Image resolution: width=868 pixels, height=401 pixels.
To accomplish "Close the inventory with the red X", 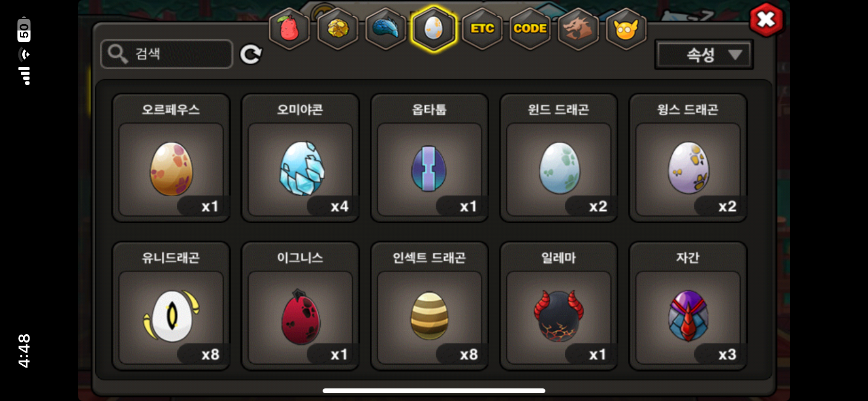I will (x=766, y=20).
